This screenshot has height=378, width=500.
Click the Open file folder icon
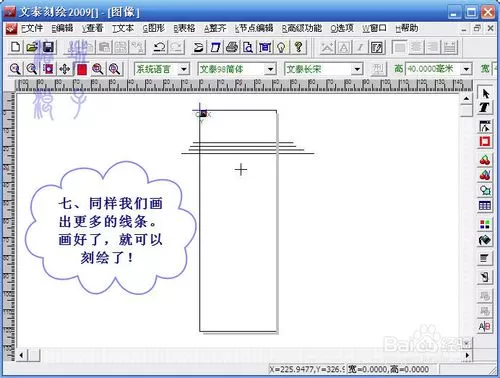click(31, 47)
